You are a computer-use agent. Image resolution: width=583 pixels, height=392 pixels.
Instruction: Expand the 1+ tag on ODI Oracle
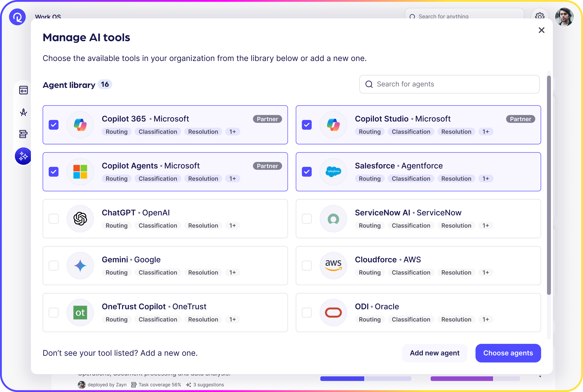[x=486, y=320]
